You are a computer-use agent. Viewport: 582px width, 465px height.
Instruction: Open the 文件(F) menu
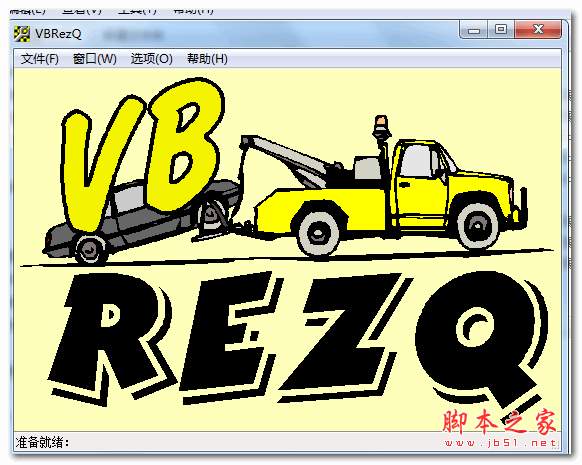pos(40,59)
